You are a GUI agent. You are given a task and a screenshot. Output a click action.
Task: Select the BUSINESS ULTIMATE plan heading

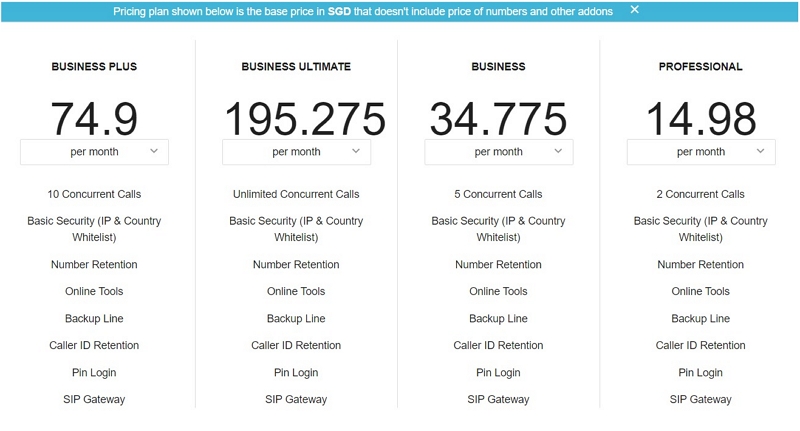[296, 67]
